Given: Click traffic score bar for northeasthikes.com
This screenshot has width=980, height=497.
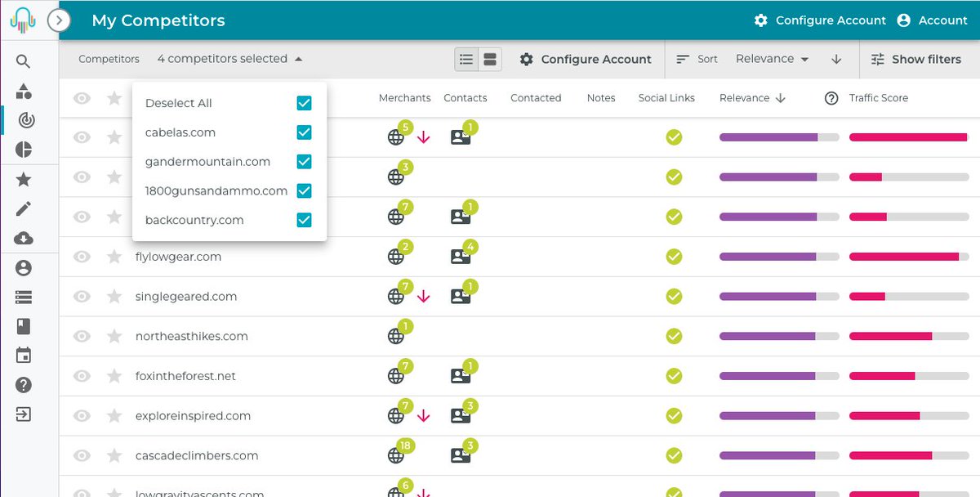Looking at the screenshot, I should tap(908, 336).
